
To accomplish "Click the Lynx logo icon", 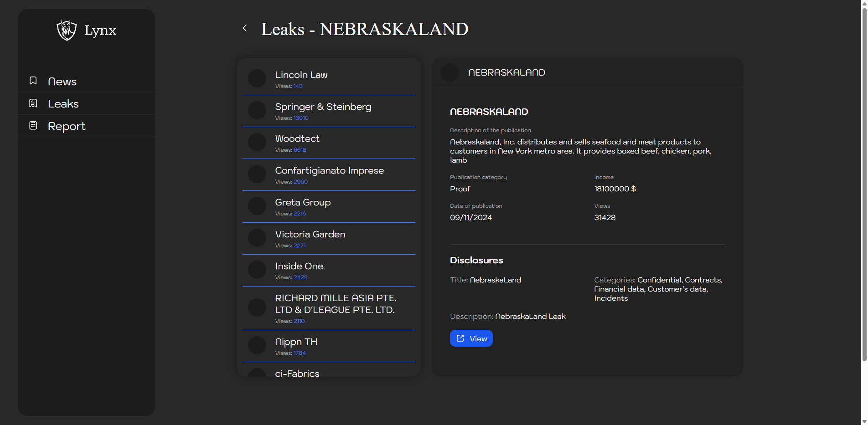I will 67,31.
